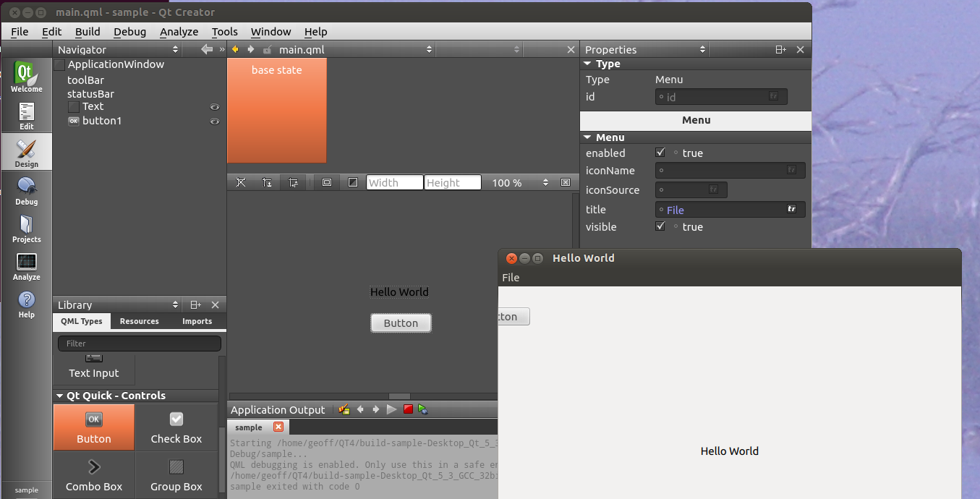Toggle visibility of button1 in Navigator

coord(214,121)
